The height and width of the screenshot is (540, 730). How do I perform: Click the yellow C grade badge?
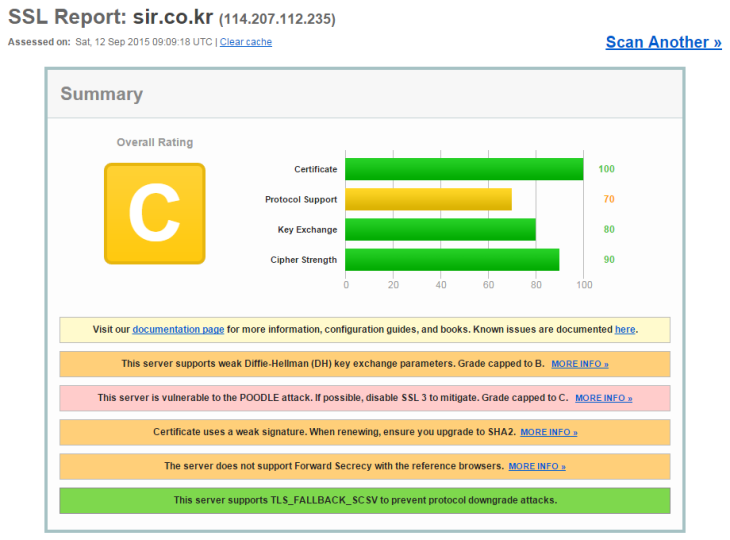(154, 213)
